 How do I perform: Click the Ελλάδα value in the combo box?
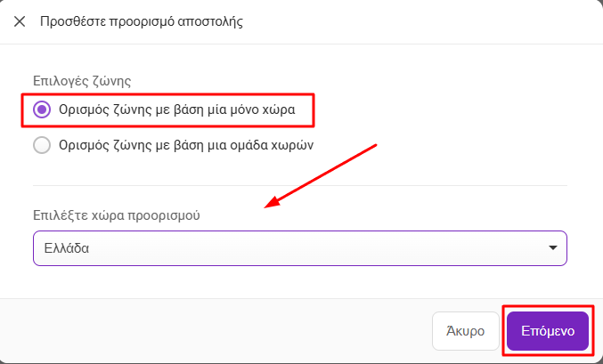(x=67, y=248)
